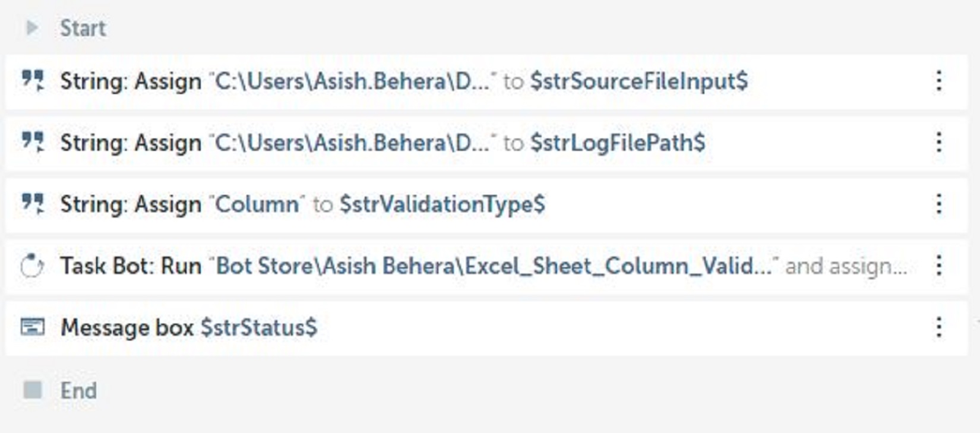980x433 pixels.
Task: Select the Start label
Action: [x=83, y=28]
